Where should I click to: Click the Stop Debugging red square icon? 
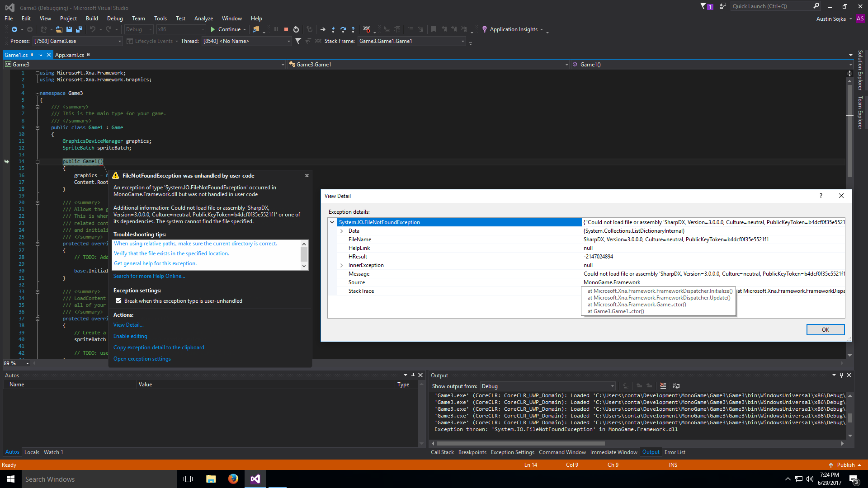pyautogui.click(x=286, y=29)
